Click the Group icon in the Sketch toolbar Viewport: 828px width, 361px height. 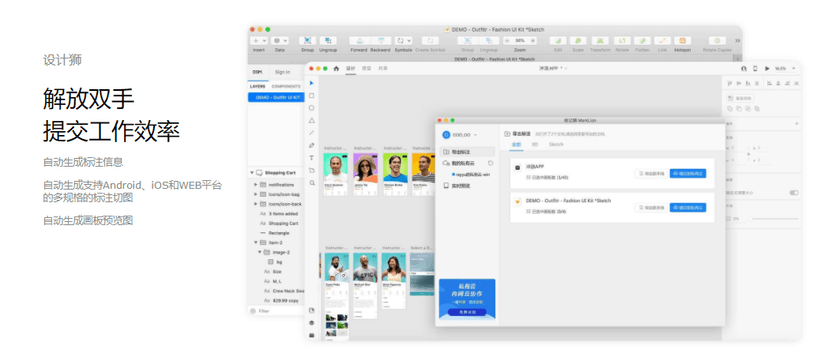coord(307,41)
